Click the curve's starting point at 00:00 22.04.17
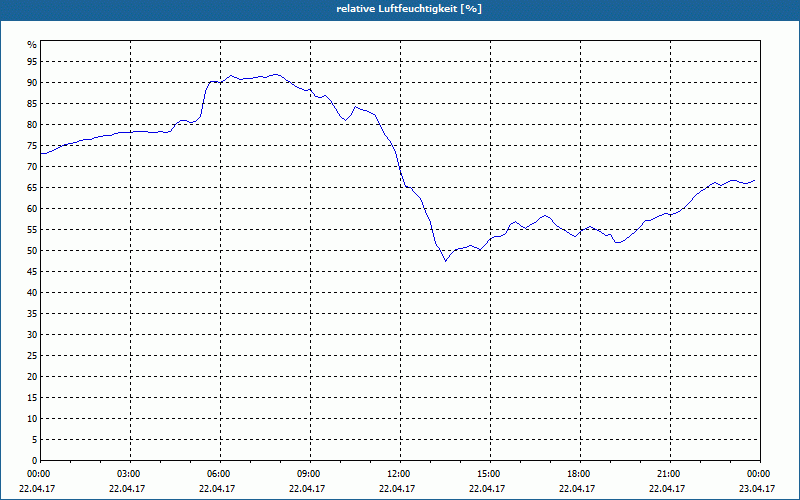 coord(41,154)
